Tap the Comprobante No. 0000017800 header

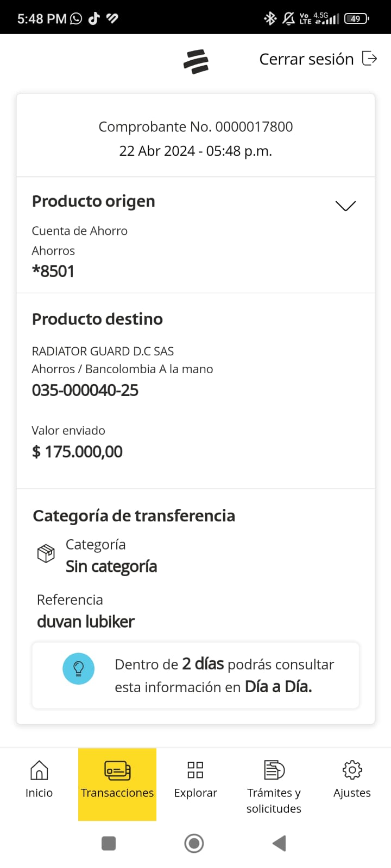[x=195, y=127]
